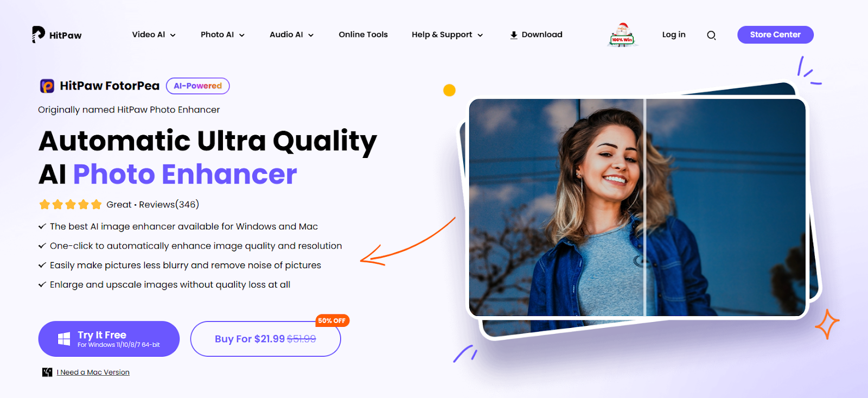Click the HitPaw FotorPea app icon
Viewport: 868px width, 398px height.
(x=47, y=86)
